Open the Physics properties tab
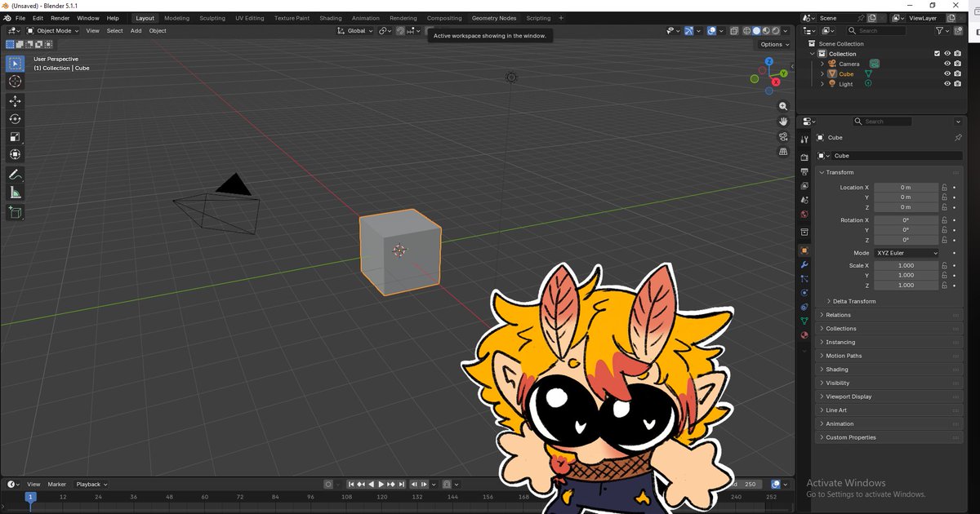The width and height of the screenshot is (980, 514). pos(804,293)
